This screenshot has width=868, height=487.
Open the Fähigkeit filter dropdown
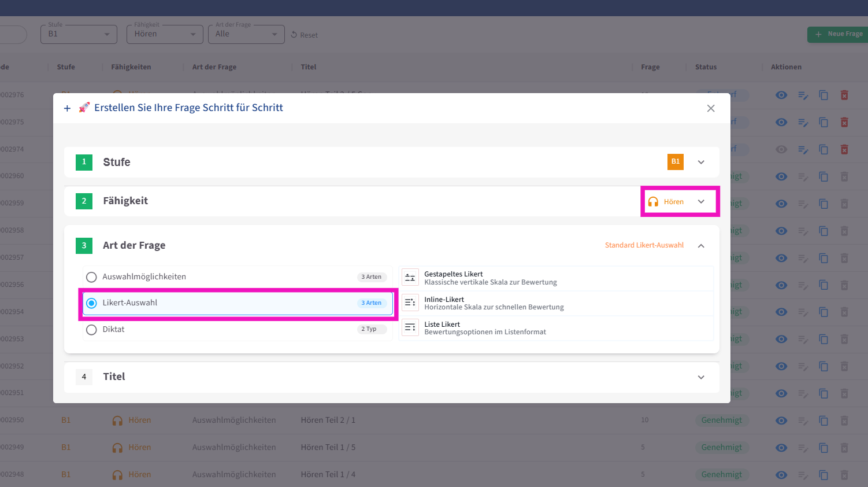coord(165,34)
